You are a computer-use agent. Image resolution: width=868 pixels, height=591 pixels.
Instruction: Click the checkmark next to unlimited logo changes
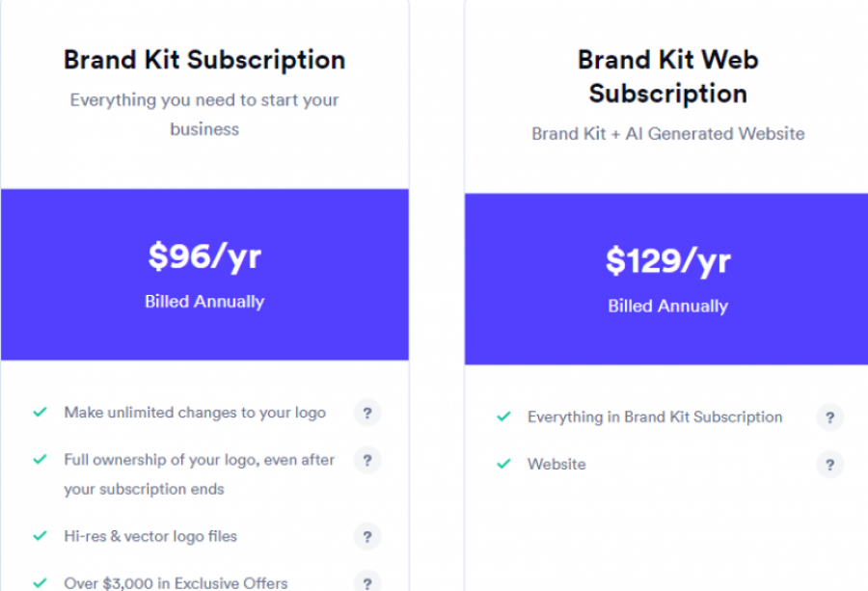(39, 412)
